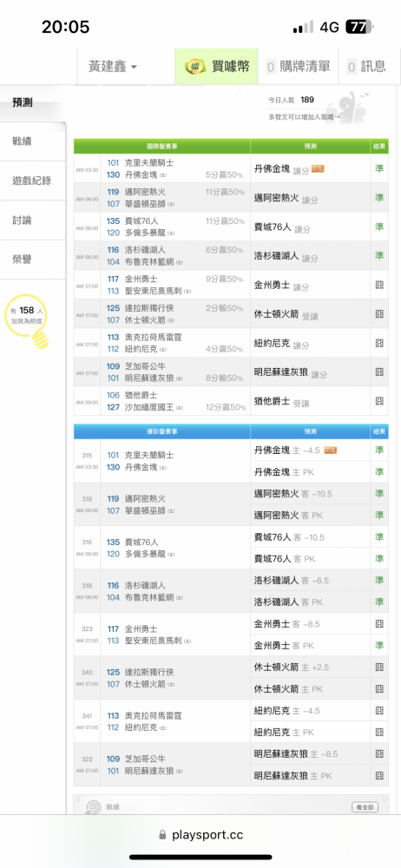Click the 邁阿密熱火 team link in 國際盤
Image resolution: width=401 pixels, height=868 pixels.
click(x=145, y=192)
